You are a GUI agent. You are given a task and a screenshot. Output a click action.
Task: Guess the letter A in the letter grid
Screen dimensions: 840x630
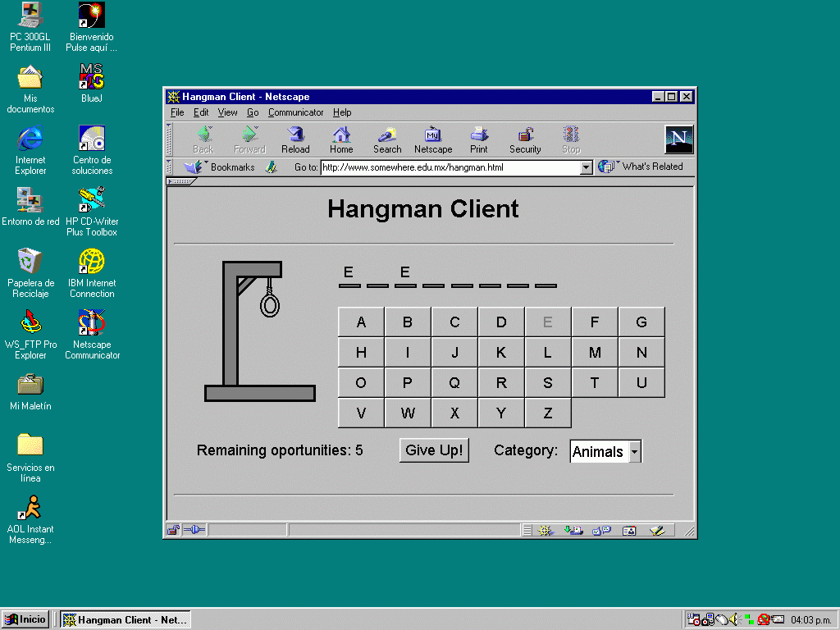point(361,322)
